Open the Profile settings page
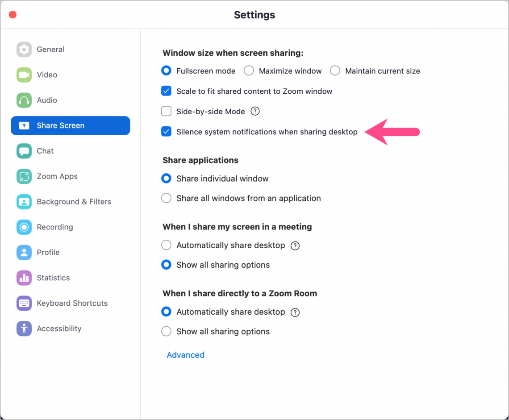 (x=24, y=252)
